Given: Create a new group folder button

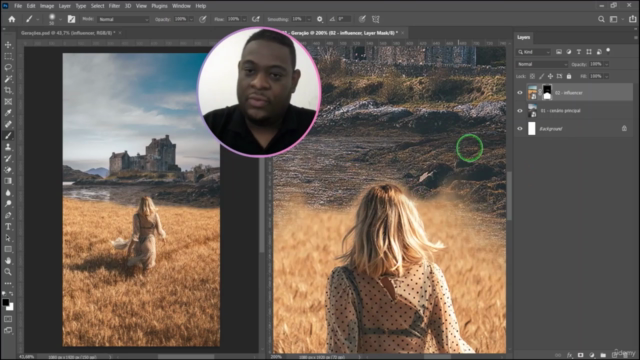Looking at the screenshot, I should [x=603, y=355].
